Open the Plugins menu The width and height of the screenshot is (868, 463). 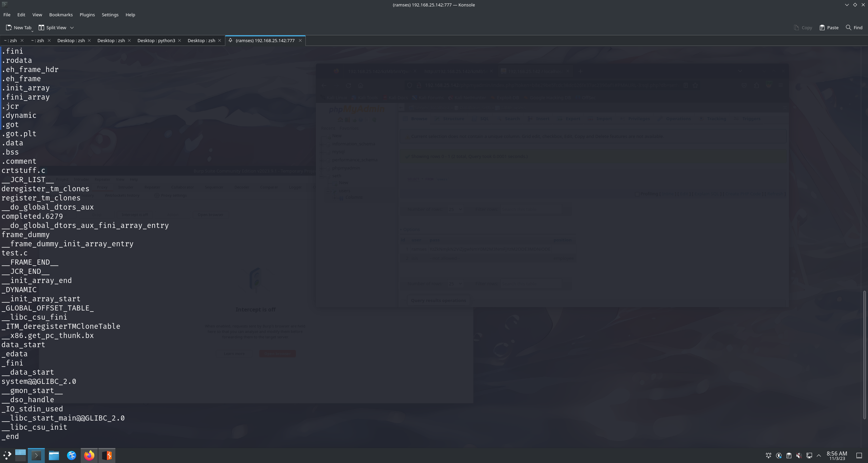point(87,15)
